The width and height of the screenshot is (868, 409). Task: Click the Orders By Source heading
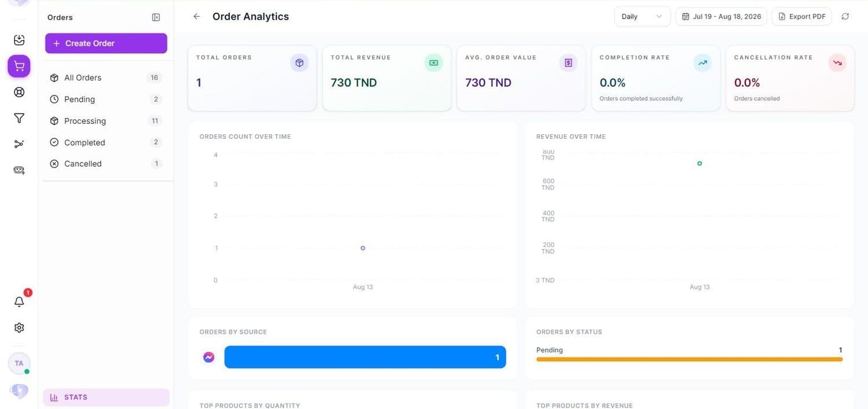click(x=233, y=332)
